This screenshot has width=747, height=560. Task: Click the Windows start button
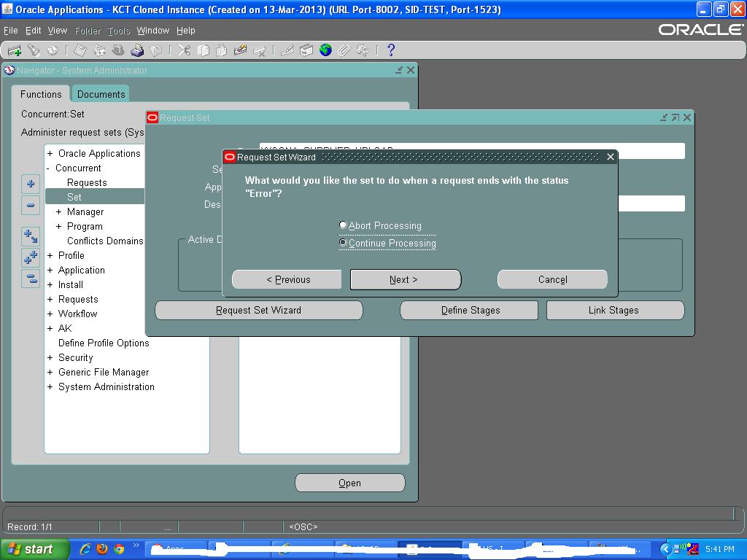tap(34, 550)
